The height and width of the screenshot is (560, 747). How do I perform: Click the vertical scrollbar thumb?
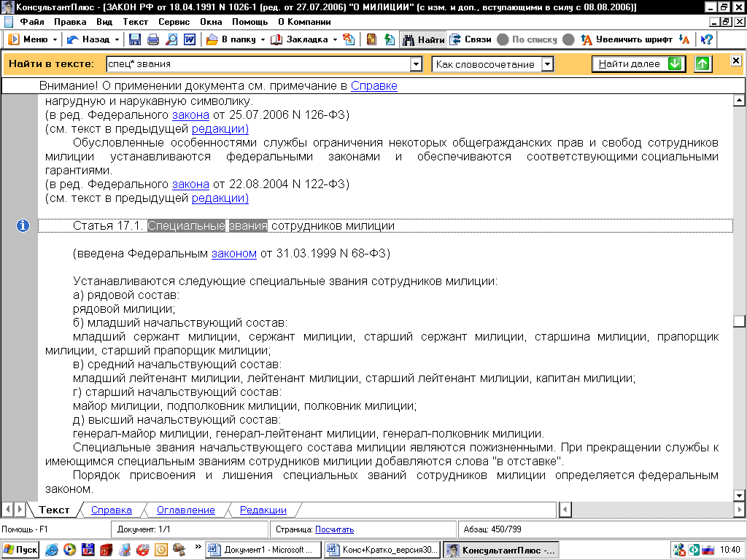click(x=739, y=321)
